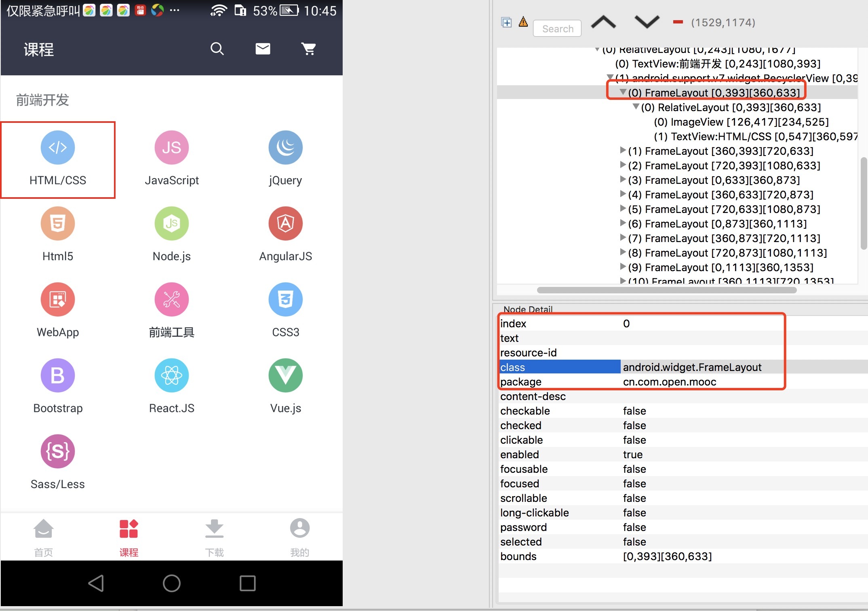
Task: Select the TextView:前端开发 tree node
Action: (x=718, y=64)
